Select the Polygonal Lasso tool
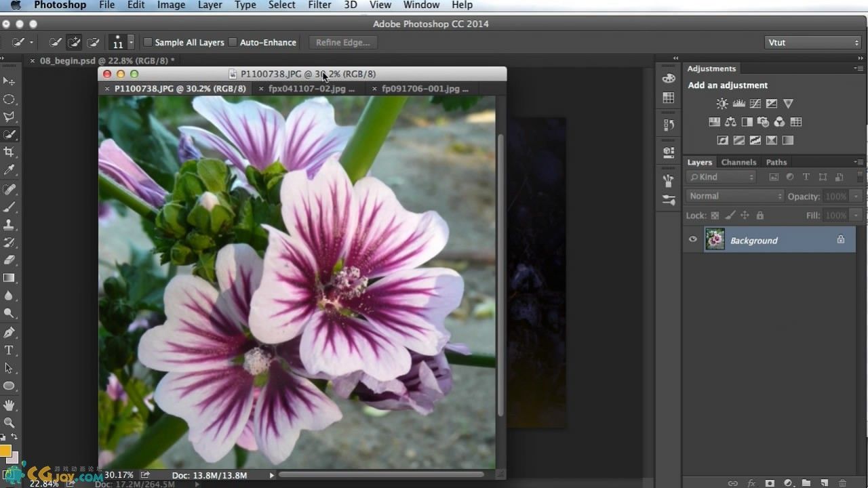This screenshot has height=488, width=868. click(9, 117)
